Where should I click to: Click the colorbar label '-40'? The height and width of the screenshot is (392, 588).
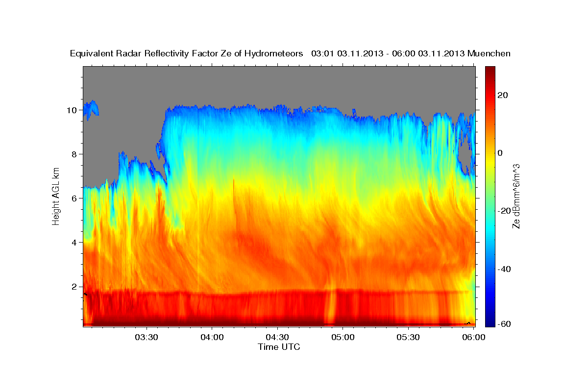504,269
